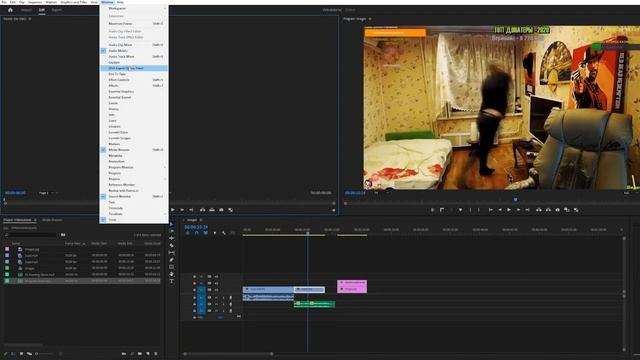Click New Item in Project panel
Screen dimensions: 640x360
[148, 353]
